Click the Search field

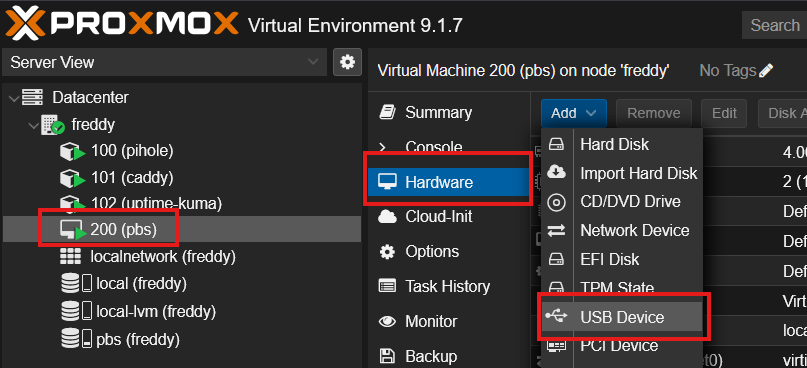click(775, 25)
